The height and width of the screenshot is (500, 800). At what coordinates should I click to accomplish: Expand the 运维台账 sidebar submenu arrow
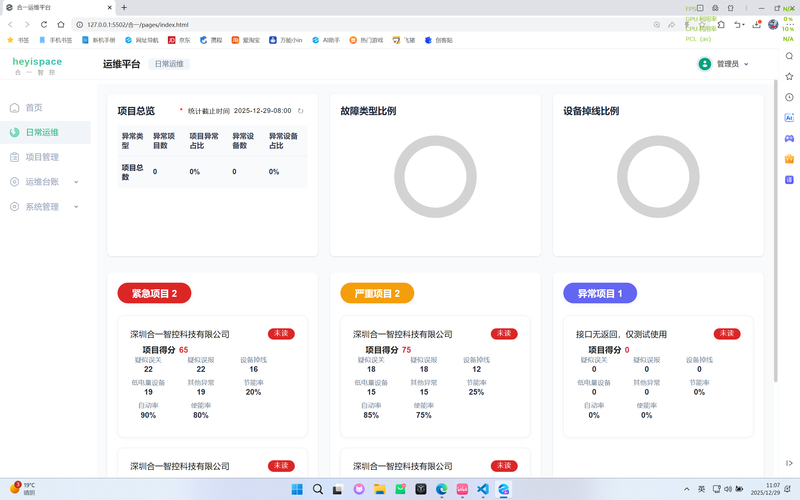tap(76, 182)
